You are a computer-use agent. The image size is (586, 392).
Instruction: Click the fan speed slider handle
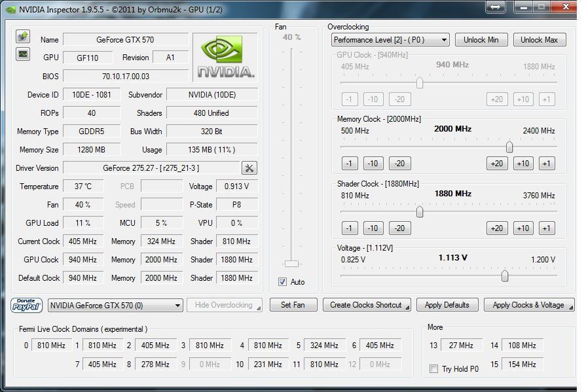tap(291, 264)
